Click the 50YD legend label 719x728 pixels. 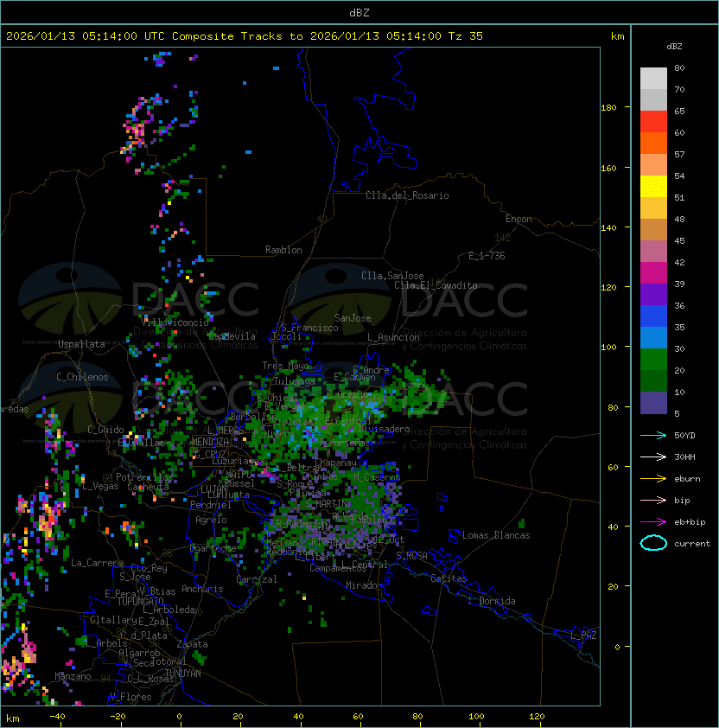coord(684,436)
